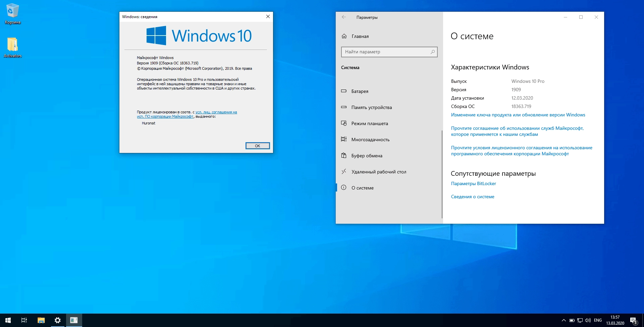Focus the Найти параметр search field
This screenshot has height=327, width=644.
coord(389,52)
